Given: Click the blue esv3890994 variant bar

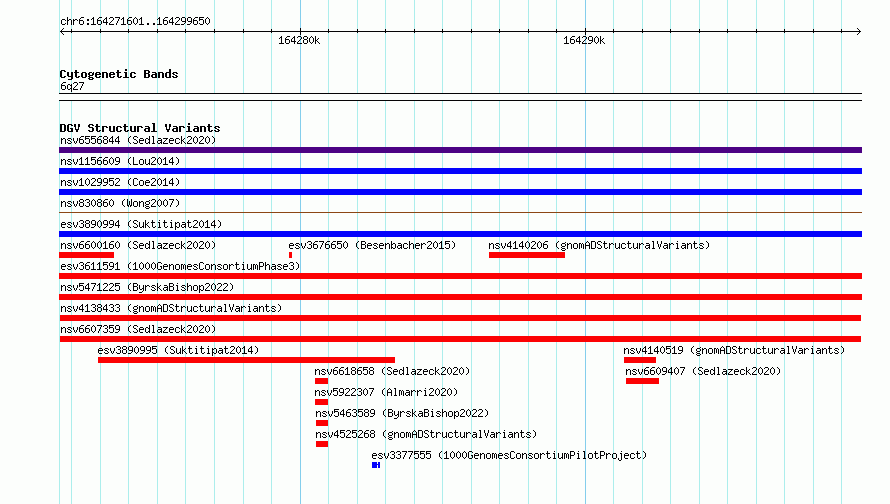Looking at the screenshot, I should (460, 234).
